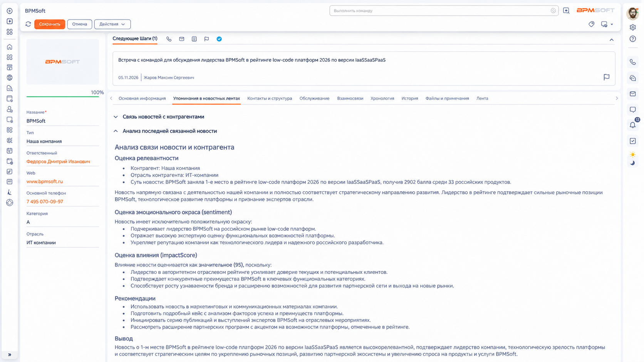
Task: Add a note using the next-steps list icon
Action: tap(194, 39)
